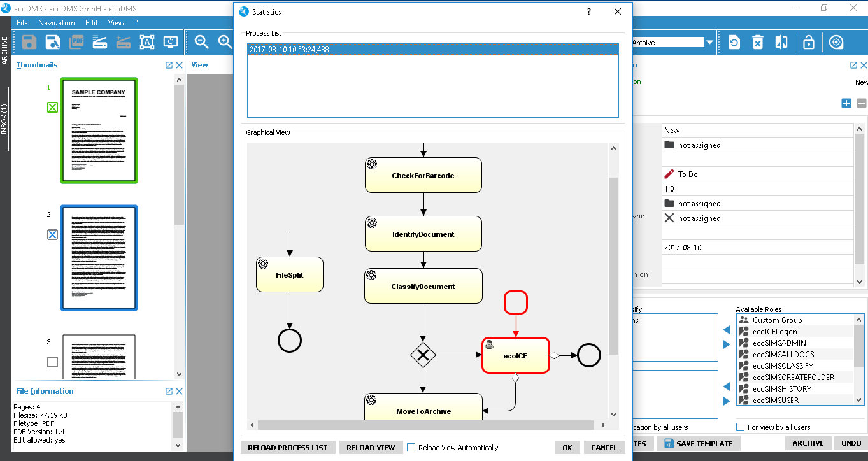868x461 pixels.
Task: Click the grey minus icon in classification panel
Action: tap(862, 103)
